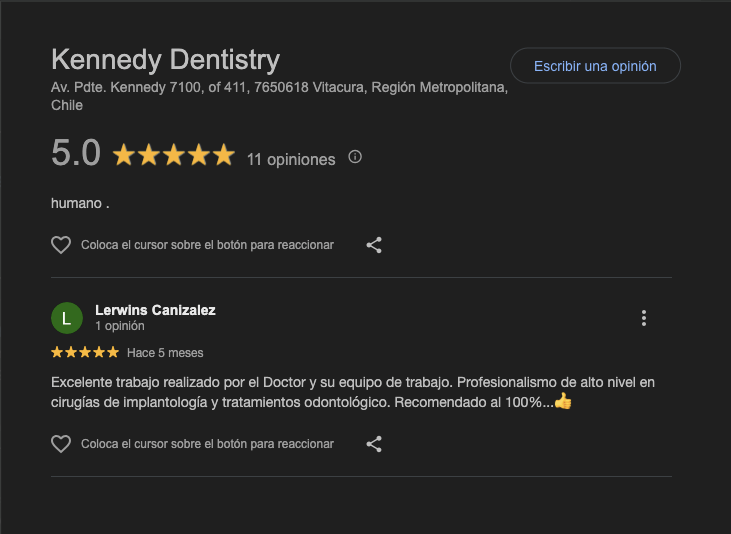Click the '1 opinión' text under Lerwins
The image size is (731, 534).
click(120, 326)
